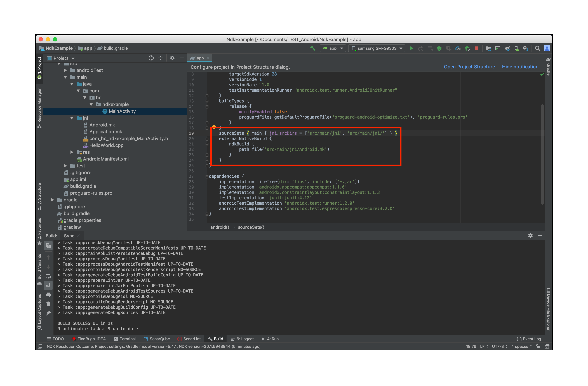Toggle the build view mode icon
The image size is (588, 386).
tap(48, 246)
